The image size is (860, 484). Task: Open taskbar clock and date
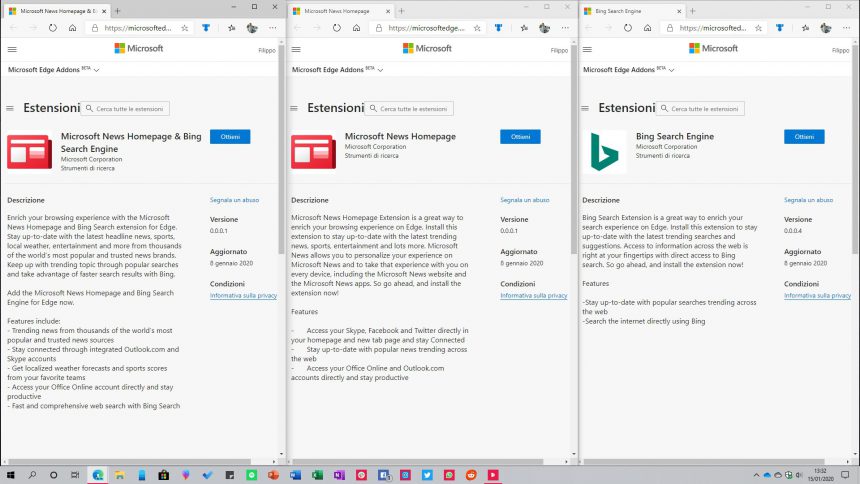coord(820,475)
